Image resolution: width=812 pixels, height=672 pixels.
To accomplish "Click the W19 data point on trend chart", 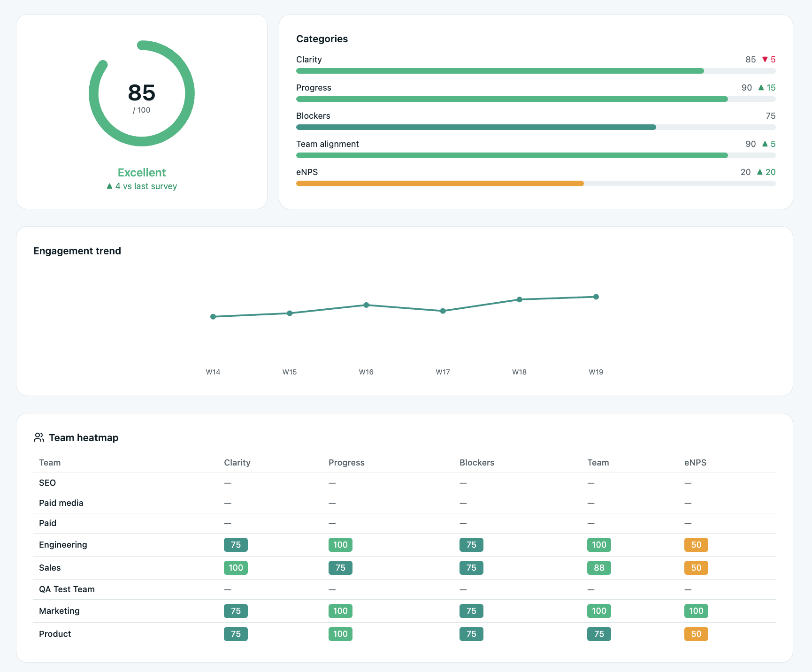I will click(x=596, y=297).
